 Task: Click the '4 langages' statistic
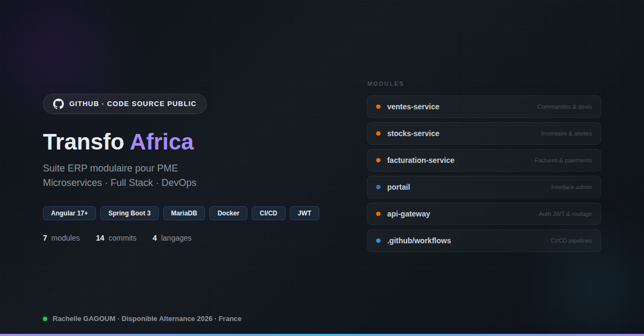(172, 238)
